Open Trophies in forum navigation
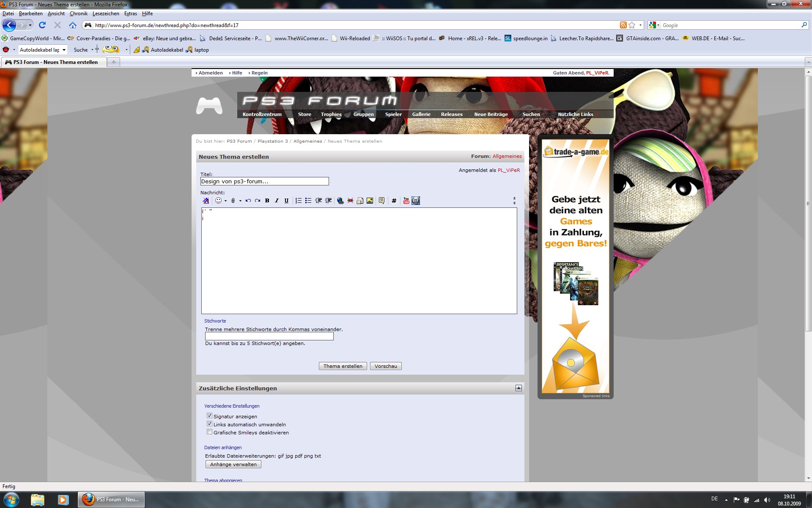This screenshot has width=812, height=508. (331, 114)
